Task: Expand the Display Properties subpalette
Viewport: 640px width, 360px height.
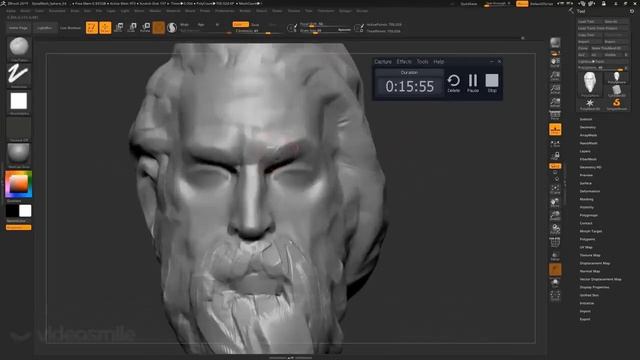Action: point(594,287)
